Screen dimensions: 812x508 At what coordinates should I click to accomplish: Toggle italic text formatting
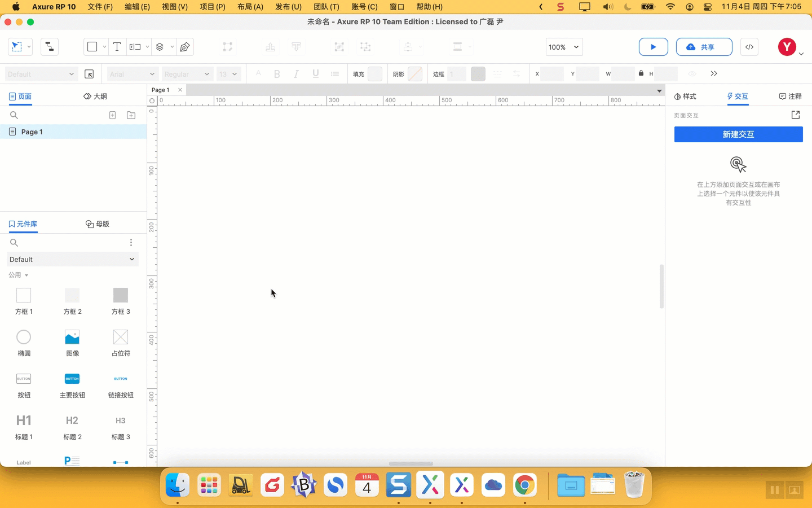(296, 74)
